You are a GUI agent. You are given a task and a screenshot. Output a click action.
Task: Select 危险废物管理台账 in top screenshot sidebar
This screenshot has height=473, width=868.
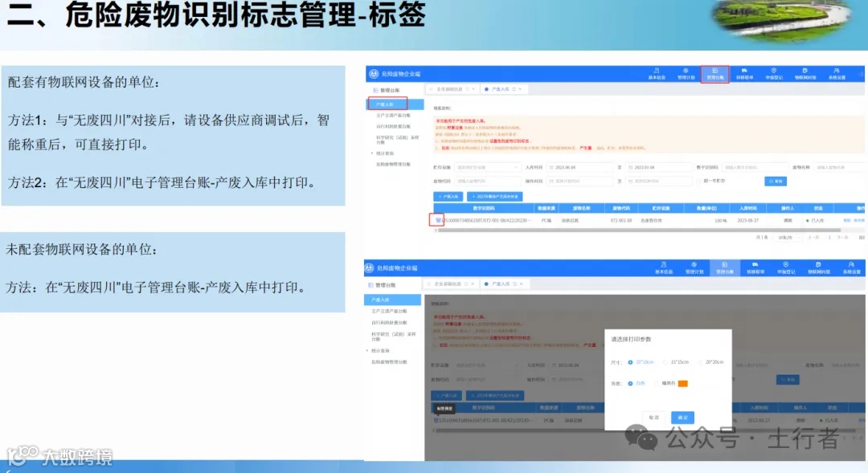(393, 165)
